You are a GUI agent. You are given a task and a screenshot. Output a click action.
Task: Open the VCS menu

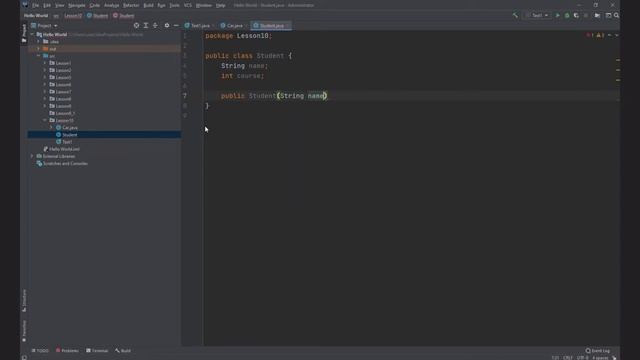click(188, 5)
